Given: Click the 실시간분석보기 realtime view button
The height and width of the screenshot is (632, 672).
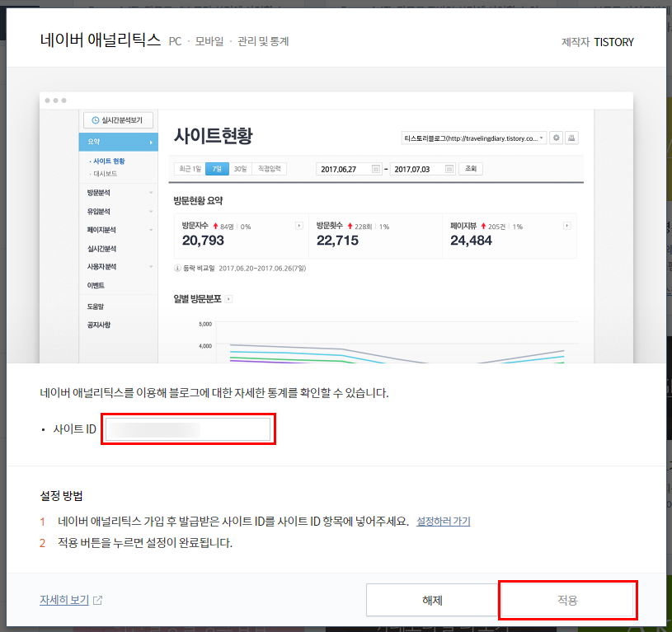Looking at the screenshot, I should pyautogui.click(x=118, y=120).
